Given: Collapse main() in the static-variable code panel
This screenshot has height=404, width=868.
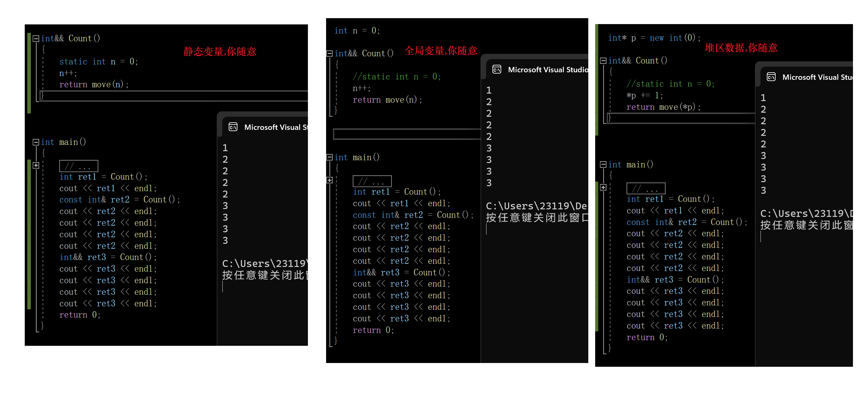Looking at the screenshot, I should pyautogui.click(x=36, y=142).
